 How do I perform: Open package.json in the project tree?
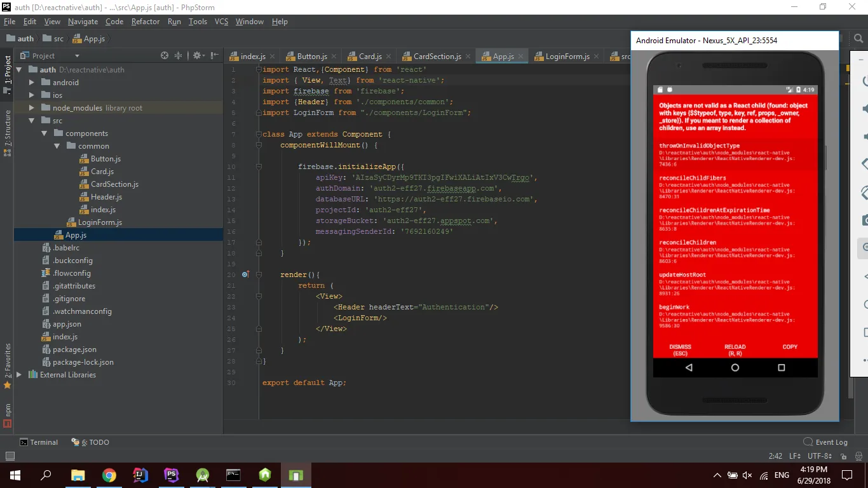74,349
